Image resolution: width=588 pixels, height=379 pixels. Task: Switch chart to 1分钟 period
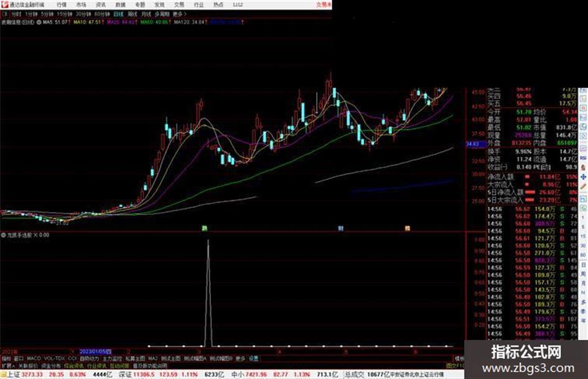pyautogui.click(x=31, y=14)
